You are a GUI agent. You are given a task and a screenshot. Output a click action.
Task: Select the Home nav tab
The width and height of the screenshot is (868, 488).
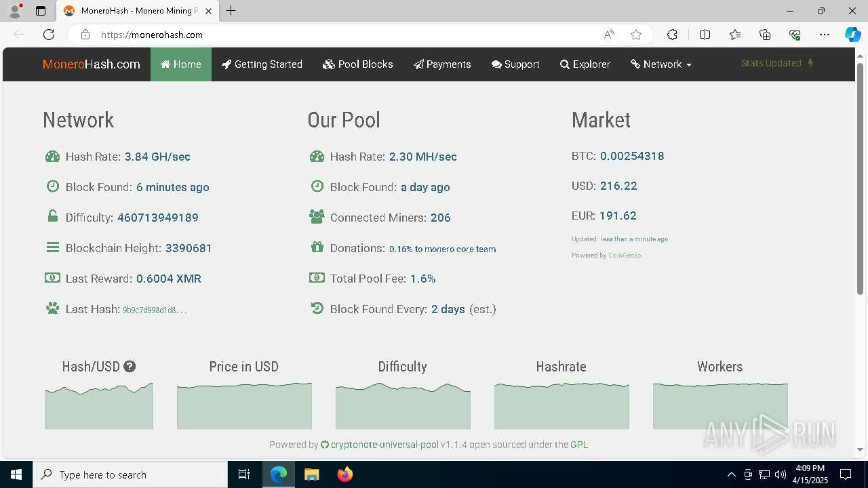point(181,64)
